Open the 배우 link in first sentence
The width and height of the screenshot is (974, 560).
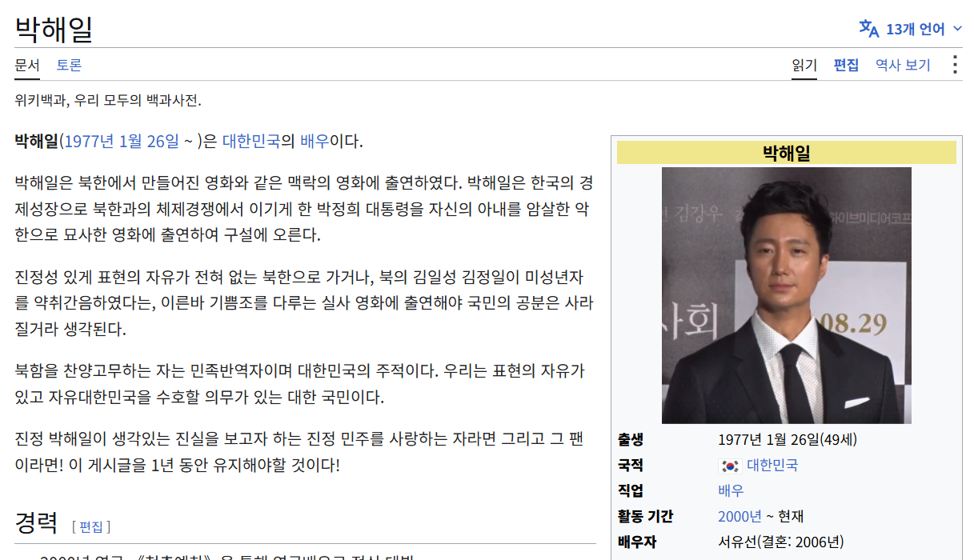[315, 142]
